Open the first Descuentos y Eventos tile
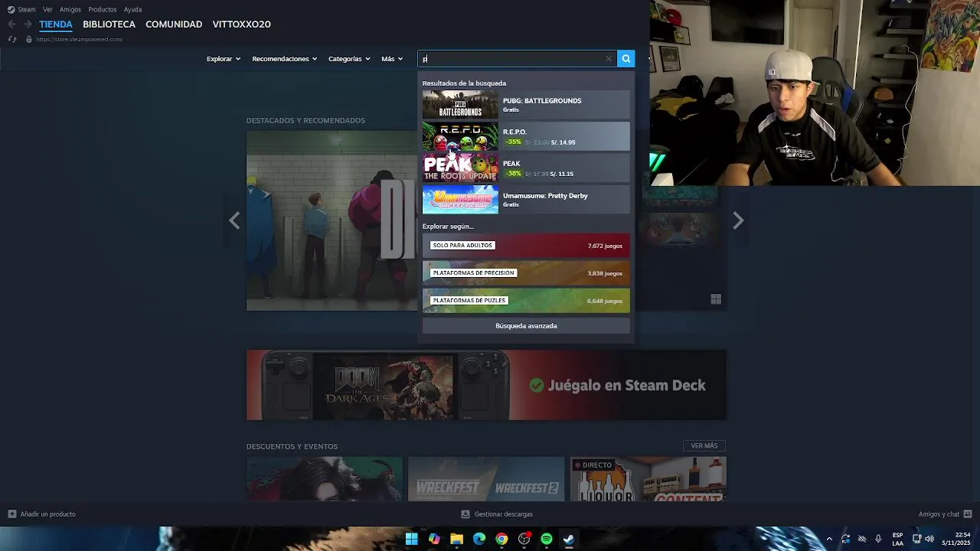 click(x=325, y=479)
